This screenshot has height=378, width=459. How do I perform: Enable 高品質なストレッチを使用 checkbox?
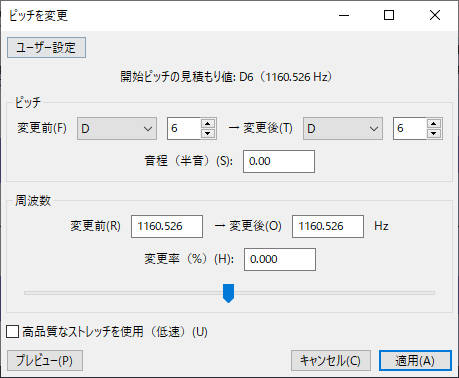point(12,332)
